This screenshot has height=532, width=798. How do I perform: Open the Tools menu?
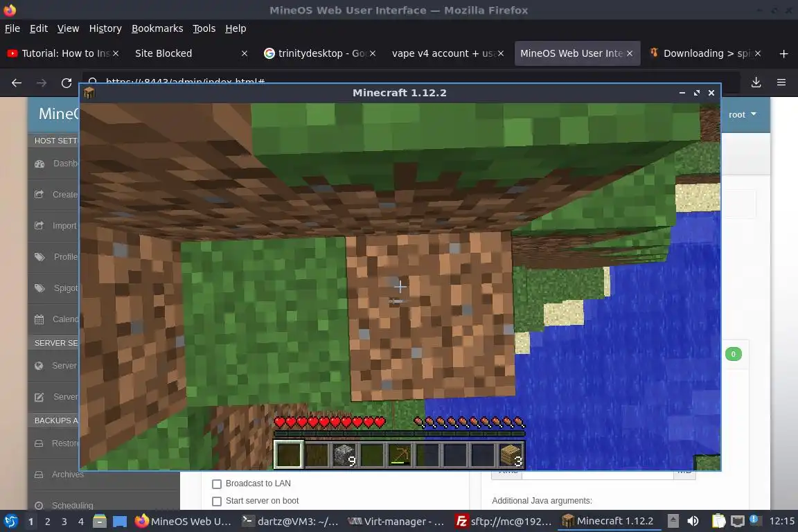coord(204,28)
